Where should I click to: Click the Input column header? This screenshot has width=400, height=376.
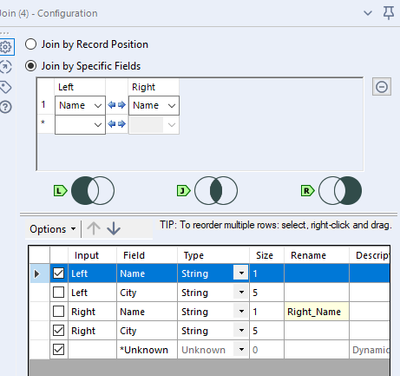click(93, 255)
